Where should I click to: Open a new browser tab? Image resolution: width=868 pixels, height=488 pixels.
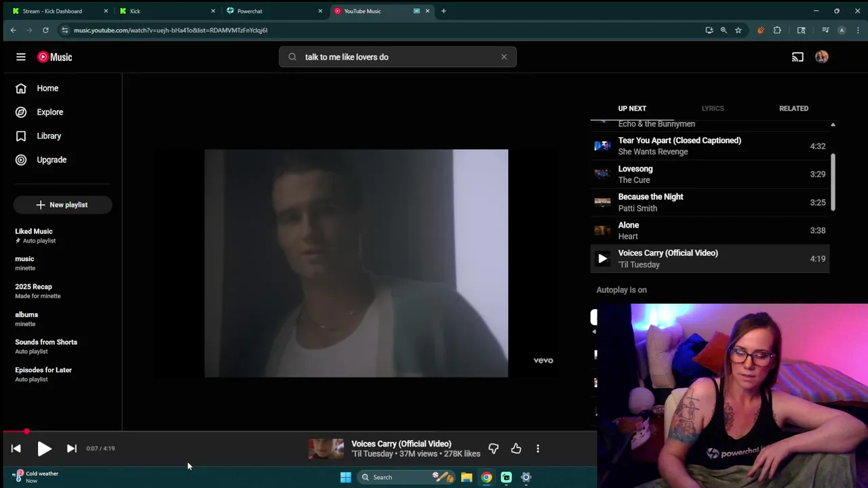[x=443, y=11]
